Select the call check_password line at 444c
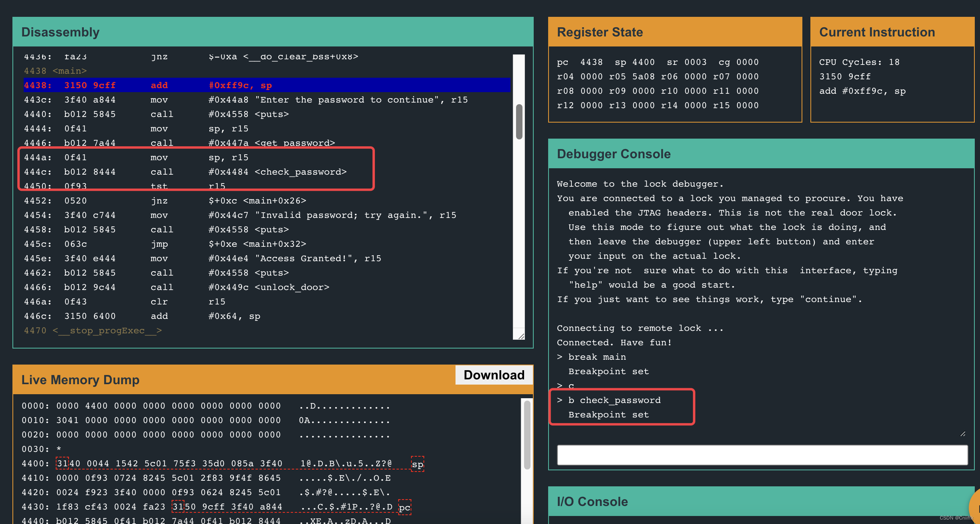980x524 pixels. [267, 172]
